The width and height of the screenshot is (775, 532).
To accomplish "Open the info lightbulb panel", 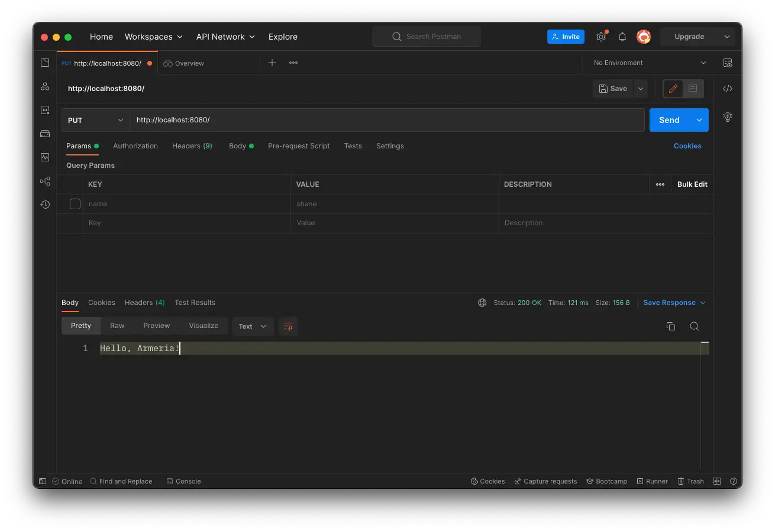I will (x=728, y=117).
